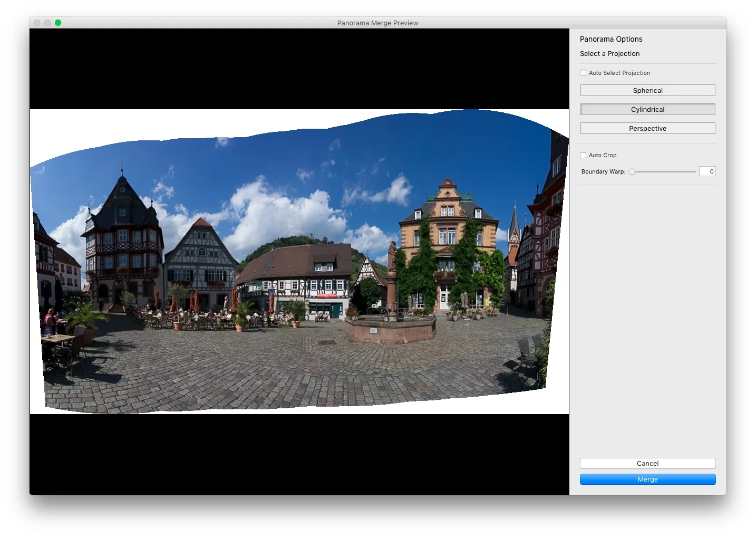Click the Boundary Warp slider handle
756x537 pixels.
(632, 171)
